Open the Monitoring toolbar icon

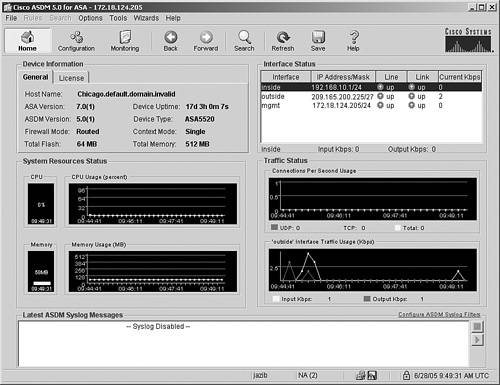tap(125, 41)
